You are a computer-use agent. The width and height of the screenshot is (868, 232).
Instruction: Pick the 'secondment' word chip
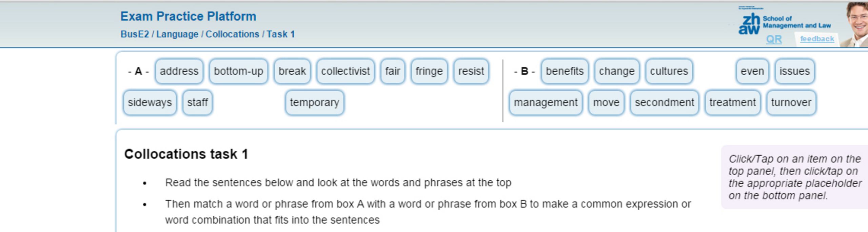(664, 103)
